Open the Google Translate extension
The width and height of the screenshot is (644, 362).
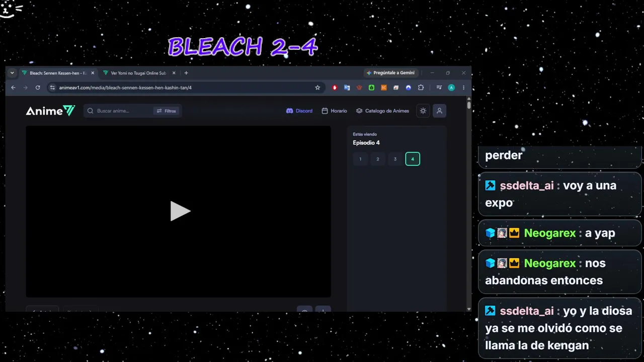pos(347,87)
